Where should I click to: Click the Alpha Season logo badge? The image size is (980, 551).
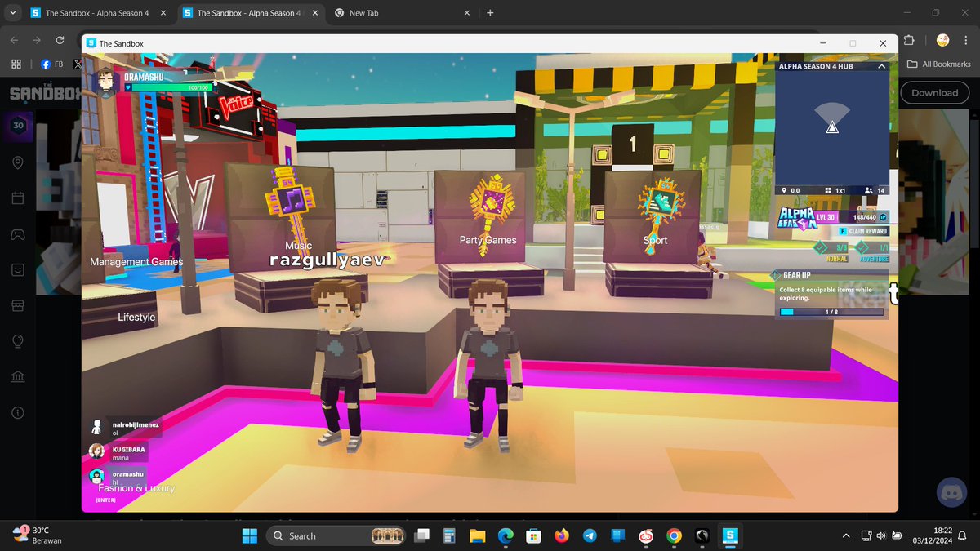tap(797, 219)
